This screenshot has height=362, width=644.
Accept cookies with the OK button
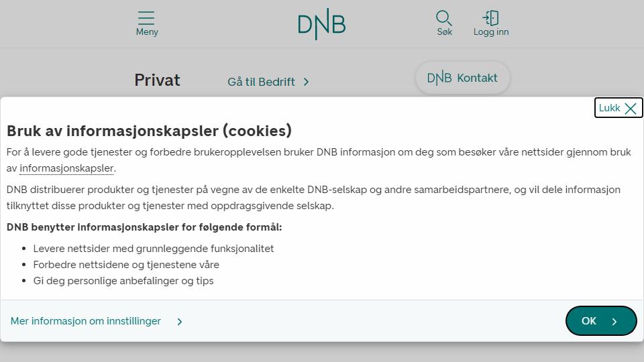(x=601, y=321)
